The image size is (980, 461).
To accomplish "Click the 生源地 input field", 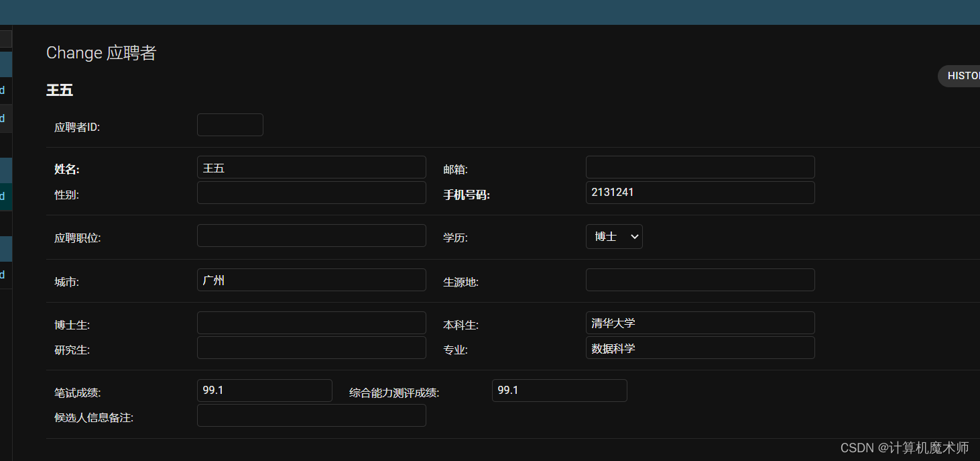I will click(700, 280).
